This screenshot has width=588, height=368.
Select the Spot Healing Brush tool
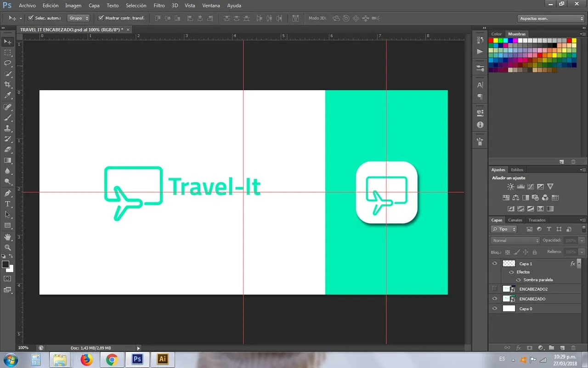coord(7,107)
